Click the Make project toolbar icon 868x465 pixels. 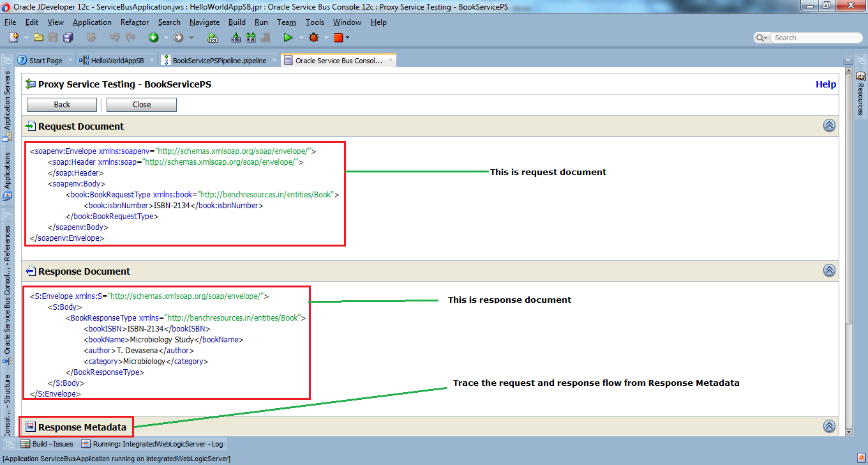tap(236, 38)
